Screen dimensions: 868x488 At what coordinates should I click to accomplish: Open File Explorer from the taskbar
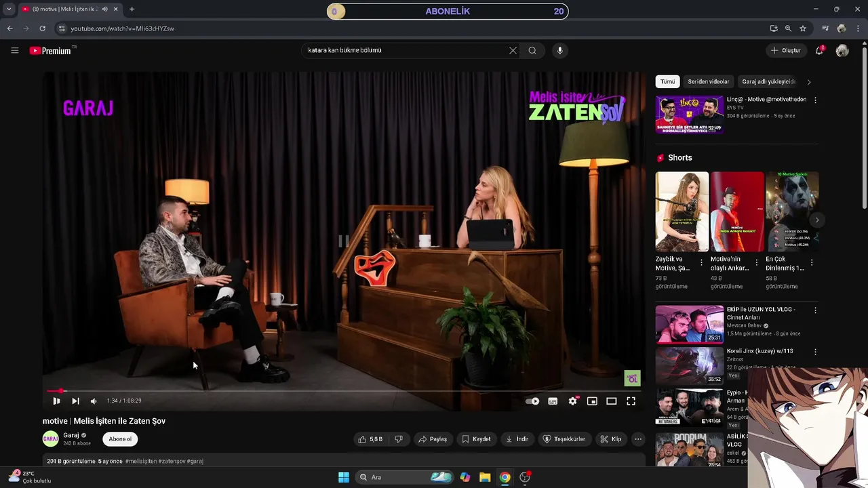click(485, 477)
